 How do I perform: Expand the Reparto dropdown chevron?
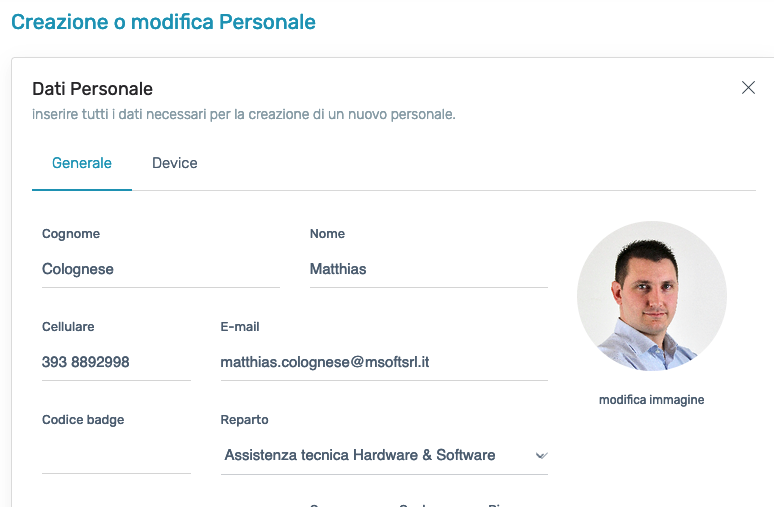point(542,456)
